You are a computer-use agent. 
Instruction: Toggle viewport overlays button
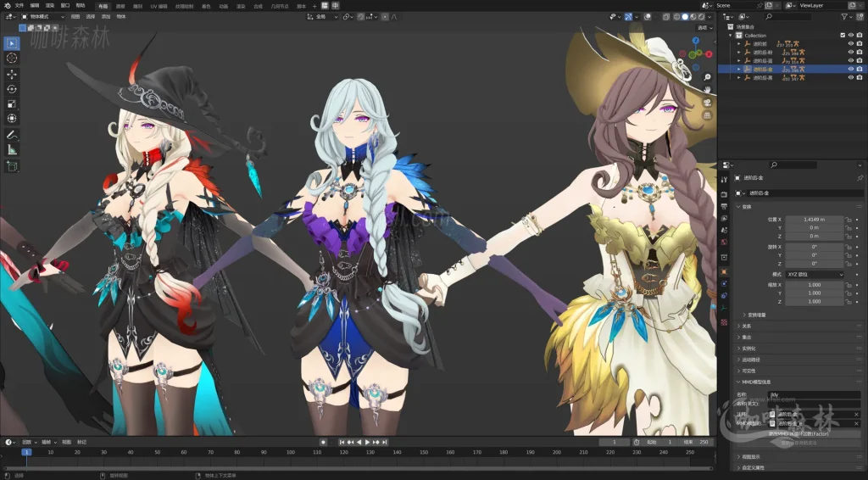(x=647, y=17)
